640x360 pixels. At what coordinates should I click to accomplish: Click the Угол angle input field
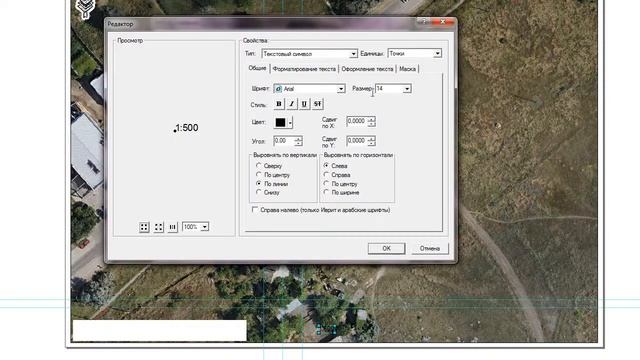284,141
